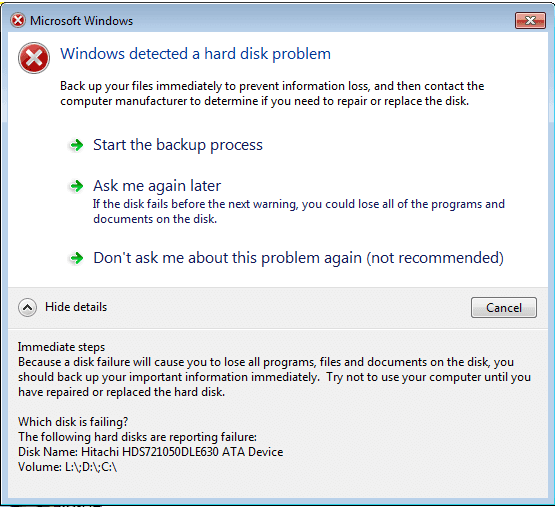This screenshot has height=507, width=555.
Task: Click the Disk Name Hitachi HDS721050DLE630 line
Action: 150,452
